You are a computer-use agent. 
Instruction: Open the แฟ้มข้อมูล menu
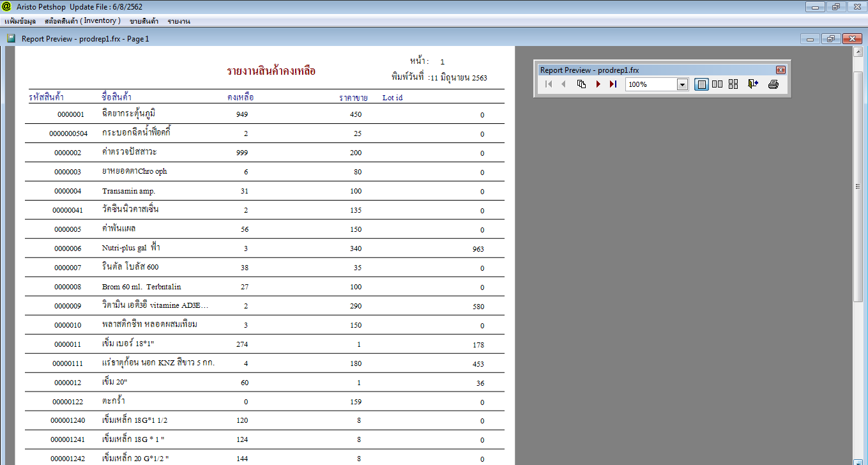[x=20, y=21]
